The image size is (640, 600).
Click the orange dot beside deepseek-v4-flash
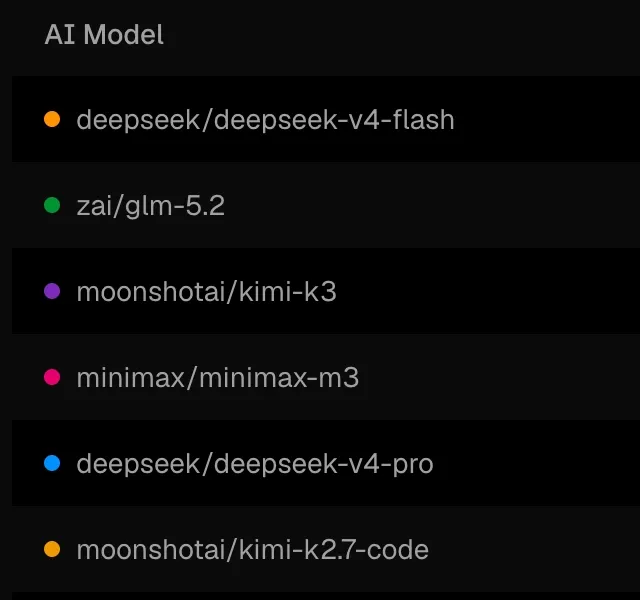point(52,119)
